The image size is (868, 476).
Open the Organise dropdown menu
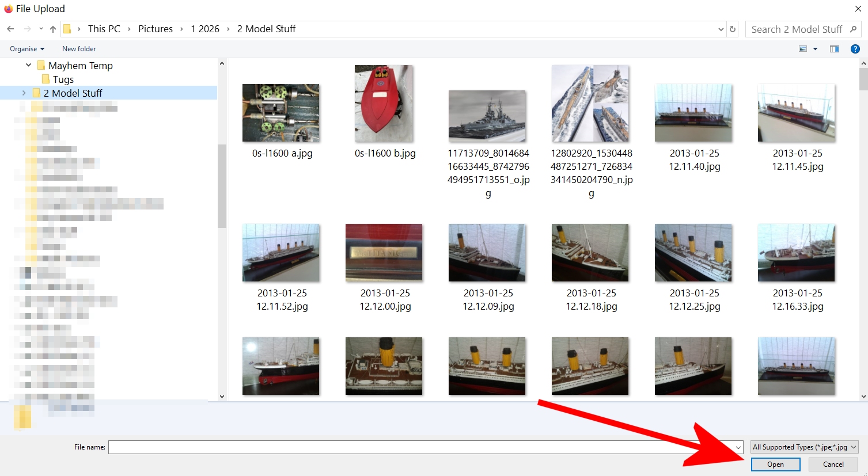(x=27, y=49)
